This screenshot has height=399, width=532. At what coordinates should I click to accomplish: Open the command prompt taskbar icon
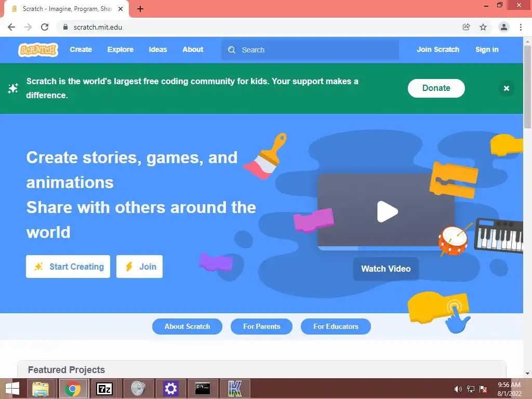tap(203, 389)
